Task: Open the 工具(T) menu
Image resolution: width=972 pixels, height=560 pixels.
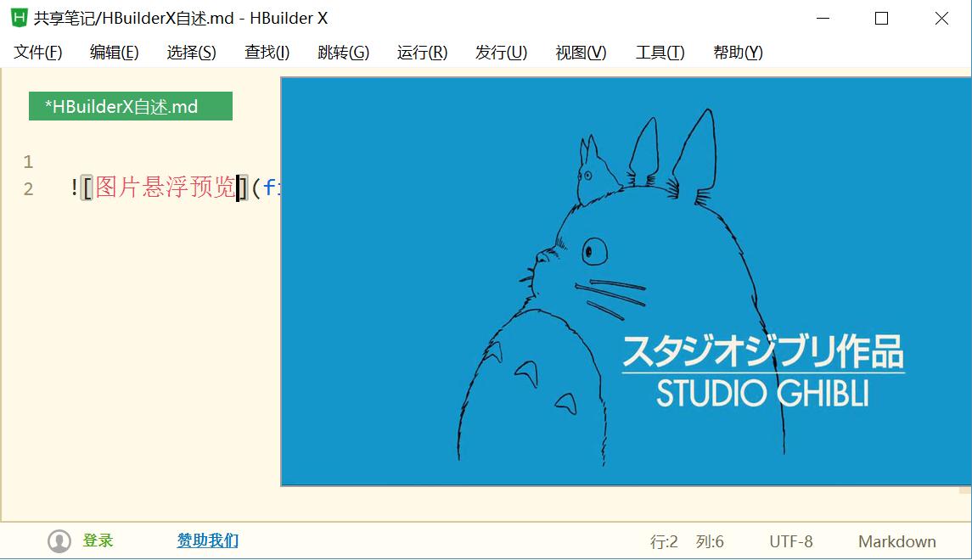Action: click(660, 53)
